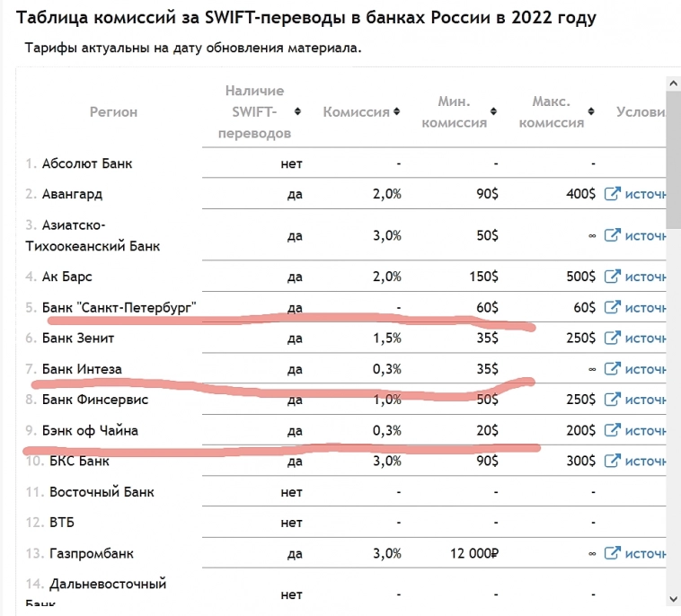Open source link icon in Банк "Санкт-Петербург" row
This screenshot has width=681, height=616.
613,307
